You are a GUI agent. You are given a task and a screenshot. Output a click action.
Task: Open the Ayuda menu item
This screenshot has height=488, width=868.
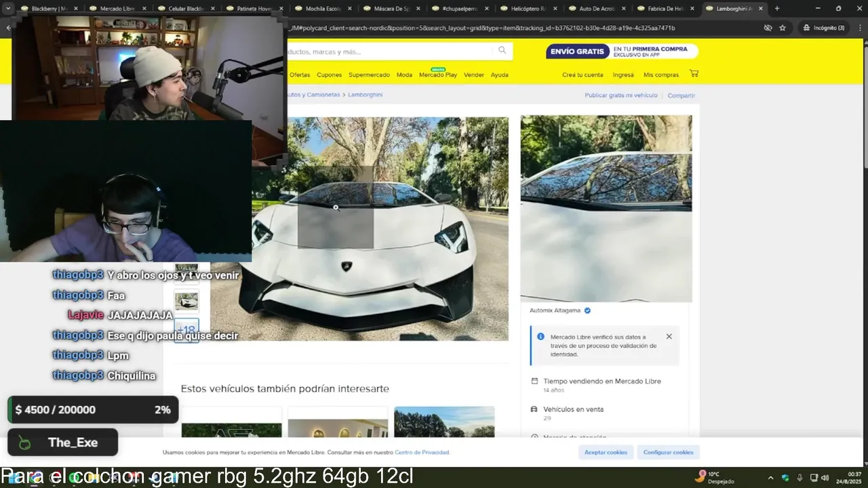[500, 75]
